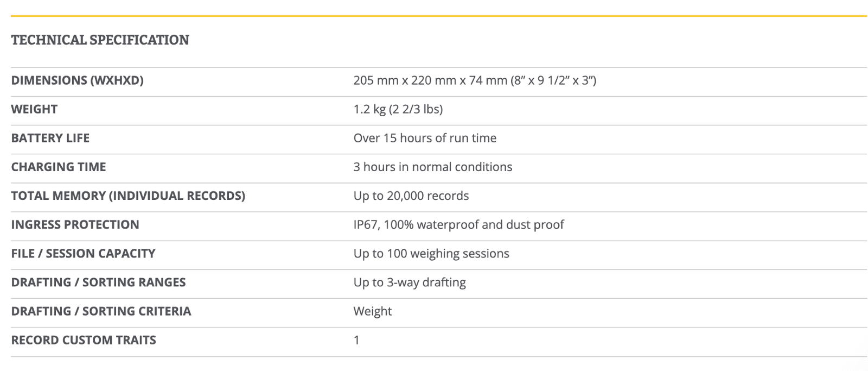Select the IP67 waterproof and dust proof text
Screen dimensions: 868x371
coord(458,224)
